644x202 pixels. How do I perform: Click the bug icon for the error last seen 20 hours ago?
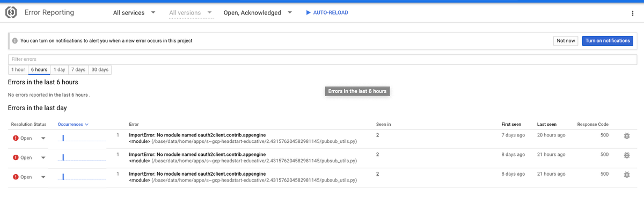click(626, 136)
